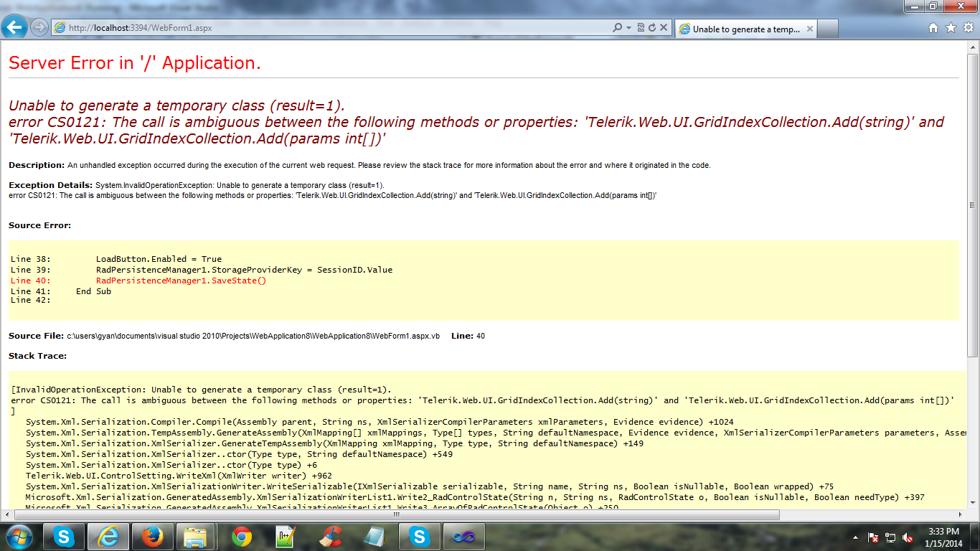Open the second Skype icon in taskbar
The width and height of the screenshot is (980, 551).
[x=419, y=537]
